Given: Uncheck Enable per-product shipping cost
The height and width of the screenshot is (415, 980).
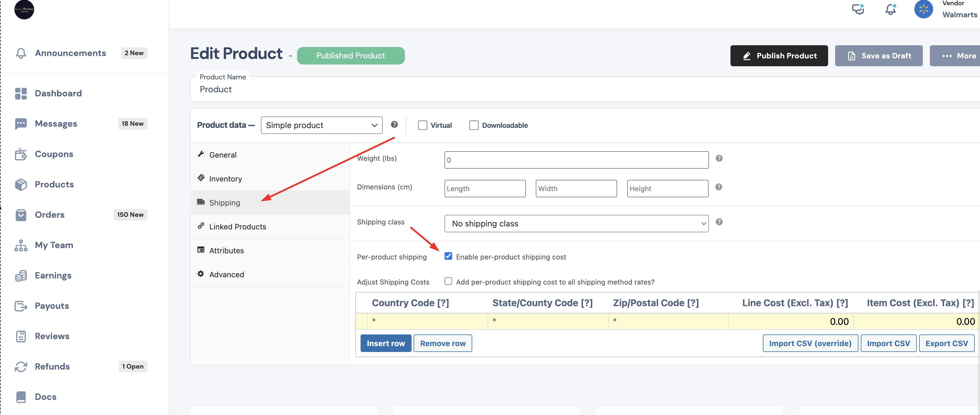Looking at the screenshot, I should (x=448, y=256).
